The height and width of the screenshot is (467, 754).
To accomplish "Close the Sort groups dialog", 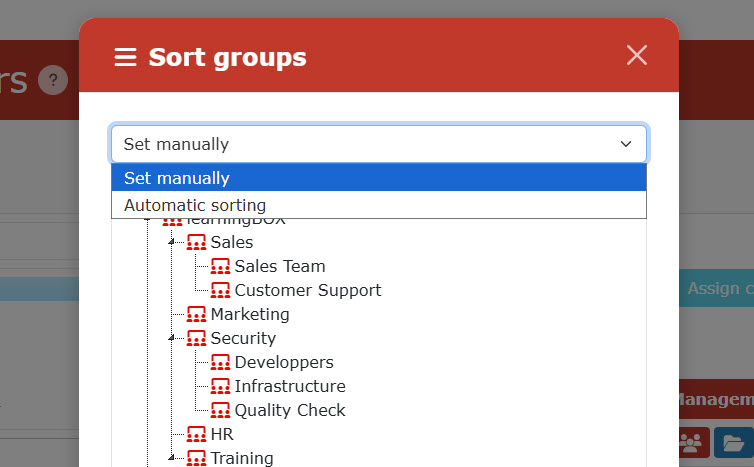I will 637,56.
